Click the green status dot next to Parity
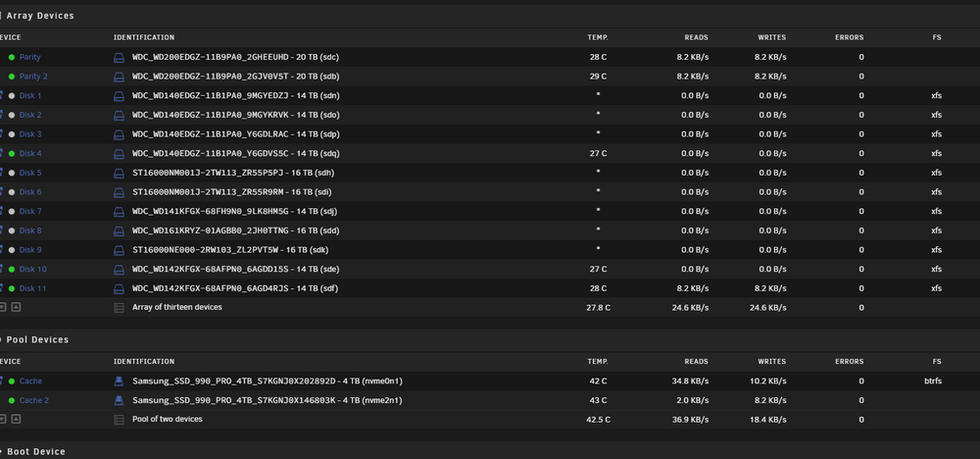This screenshot has width=980, height=459. point(11,58)
